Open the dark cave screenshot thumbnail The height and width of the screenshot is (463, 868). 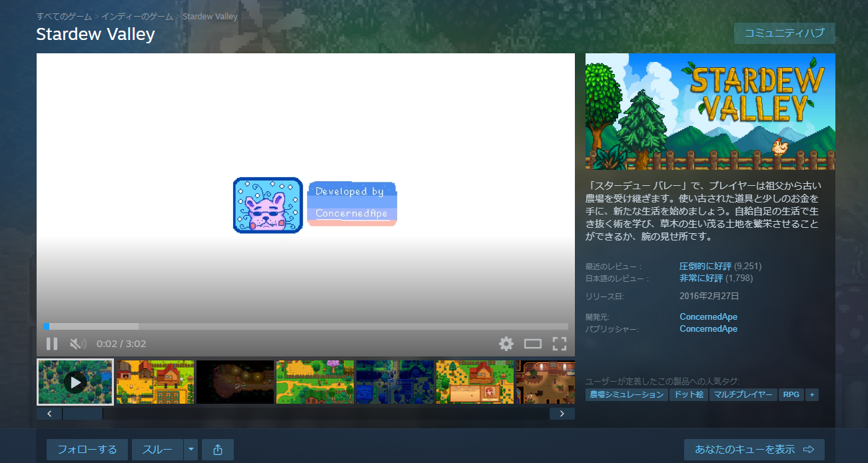235,382
